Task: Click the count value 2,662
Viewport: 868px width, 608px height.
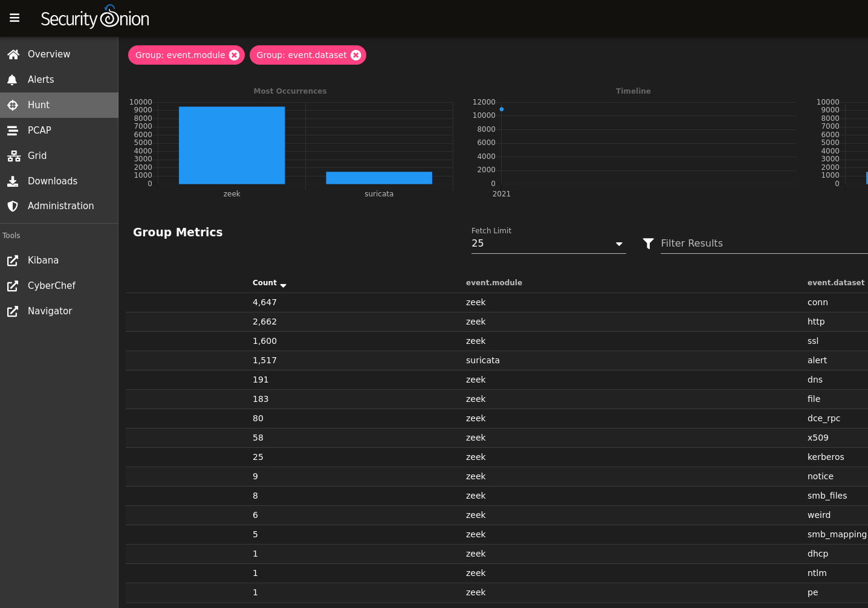Action: [x=265, y=322]
